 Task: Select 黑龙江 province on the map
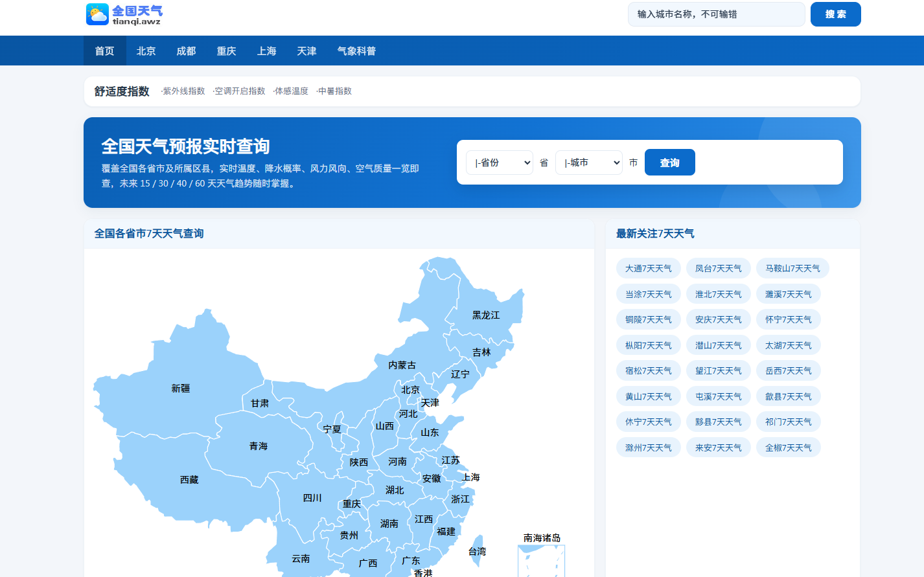click(486, 315)
